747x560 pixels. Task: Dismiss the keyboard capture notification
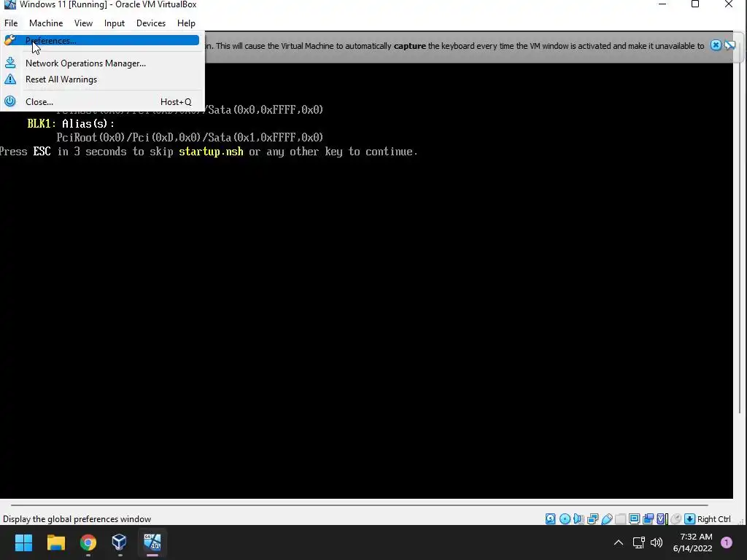coord(716,45)
